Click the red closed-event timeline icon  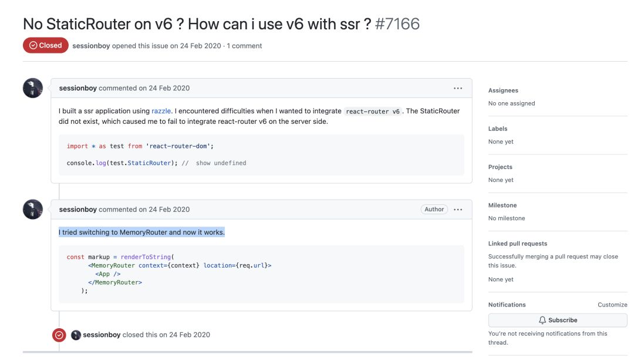tap(59, 335)
